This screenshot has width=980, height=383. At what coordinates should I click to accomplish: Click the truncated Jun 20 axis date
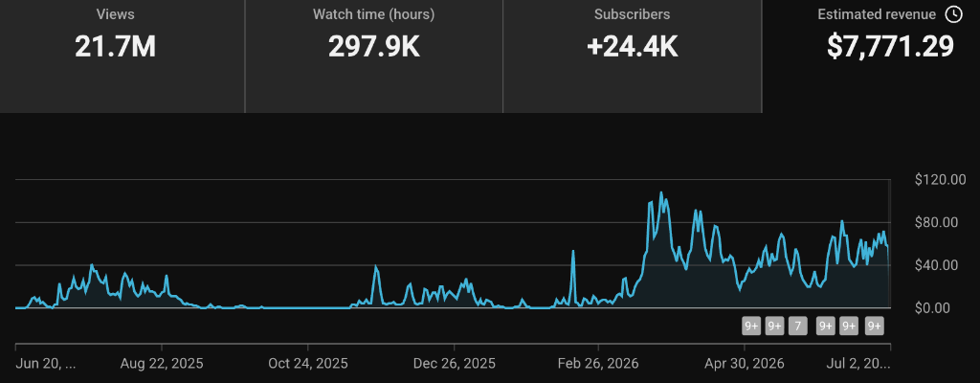pyautogui.click(x=46, y=364)
